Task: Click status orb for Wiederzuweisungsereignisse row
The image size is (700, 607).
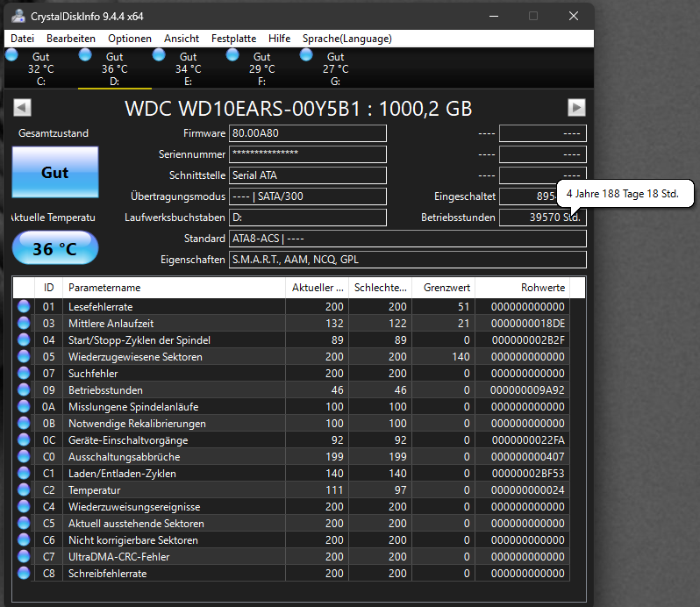Action: (x=24, y=507)
